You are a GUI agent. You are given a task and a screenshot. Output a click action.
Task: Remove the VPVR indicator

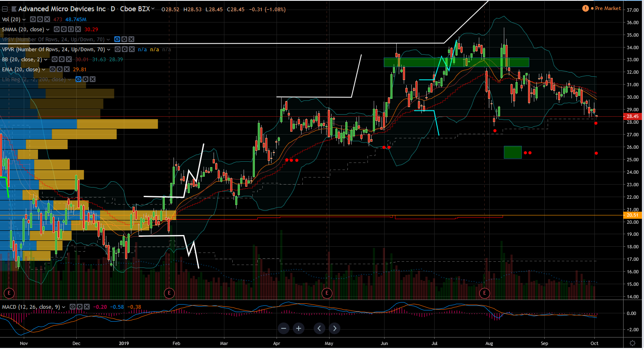[x=132, y=50]
